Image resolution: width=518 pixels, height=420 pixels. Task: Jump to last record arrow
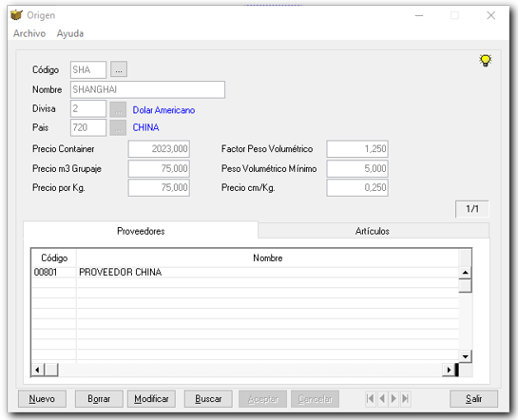(405, 398)
